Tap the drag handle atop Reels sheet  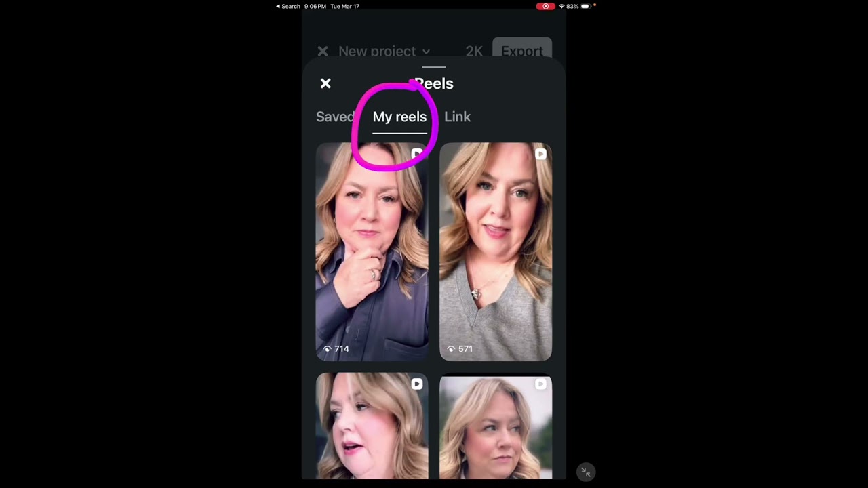(x=434, y=67)
